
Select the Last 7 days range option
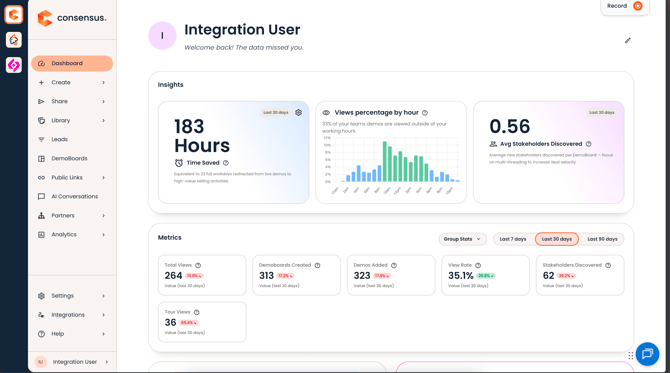click(x=513, y=239)
